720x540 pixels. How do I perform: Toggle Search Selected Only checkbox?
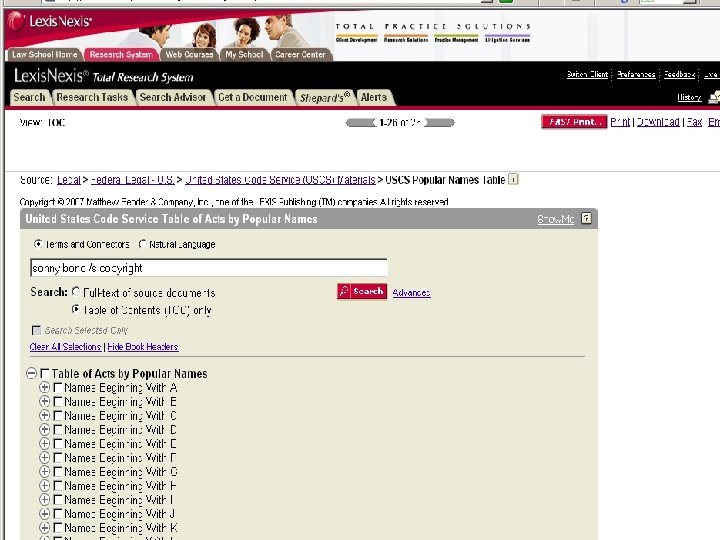pyautogui.click(x=36, y=330)
